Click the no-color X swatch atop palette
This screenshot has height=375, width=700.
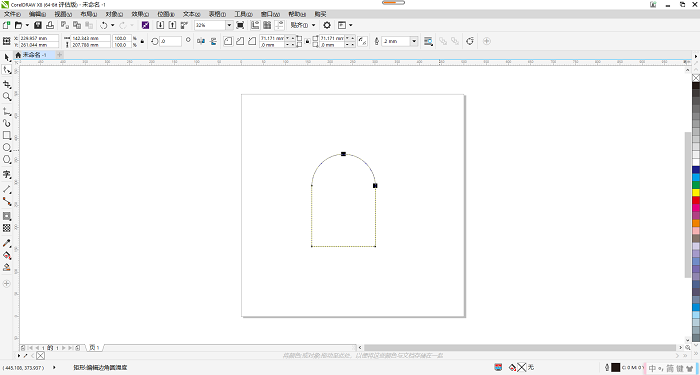click(x=696, y=78)
